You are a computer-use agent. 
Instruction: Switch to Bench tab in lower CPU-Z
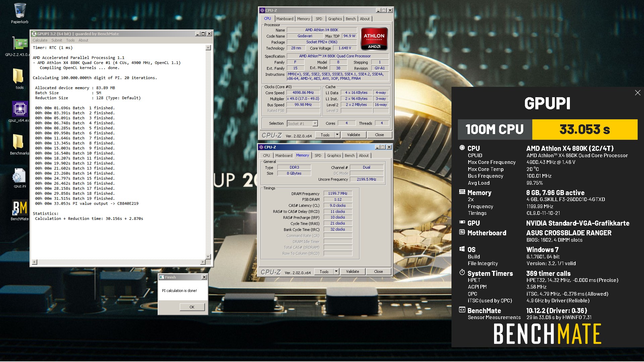point(350,156)
